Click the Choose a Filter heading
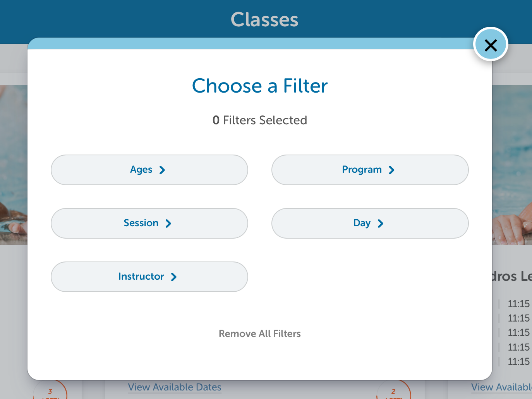This screenshot has width=532, height=399. pos(260,86)
